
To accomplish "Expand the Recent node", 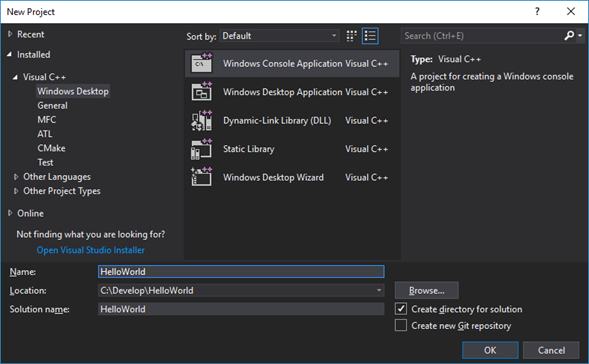I will (x=10, y=34).
